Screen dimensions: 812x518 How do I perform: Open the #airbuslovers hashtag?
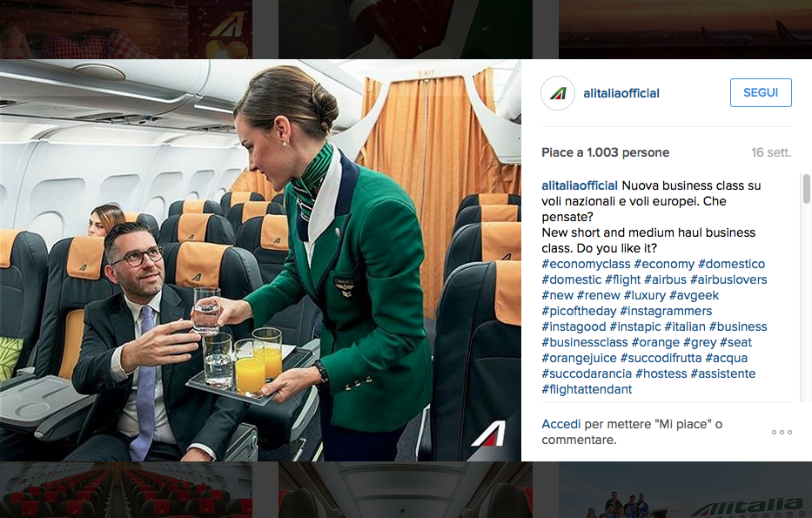pos(728,279)
